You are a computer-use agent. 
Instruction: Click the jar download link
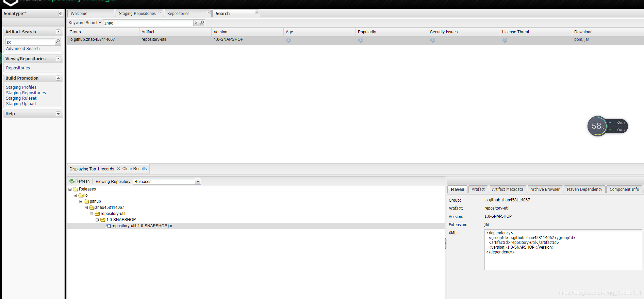(x=587, y=39)
